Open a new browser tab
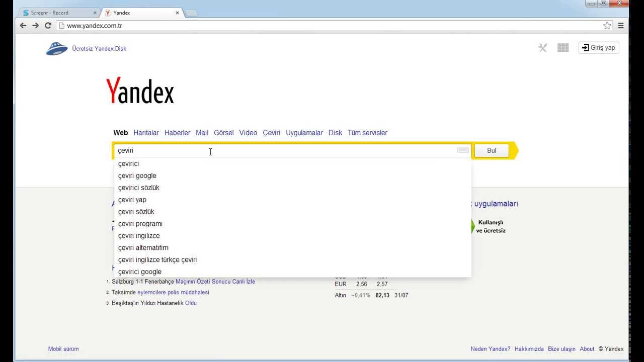Image resolution: width=644 pixels, height=362 pixels. click(x=191, y=13)
